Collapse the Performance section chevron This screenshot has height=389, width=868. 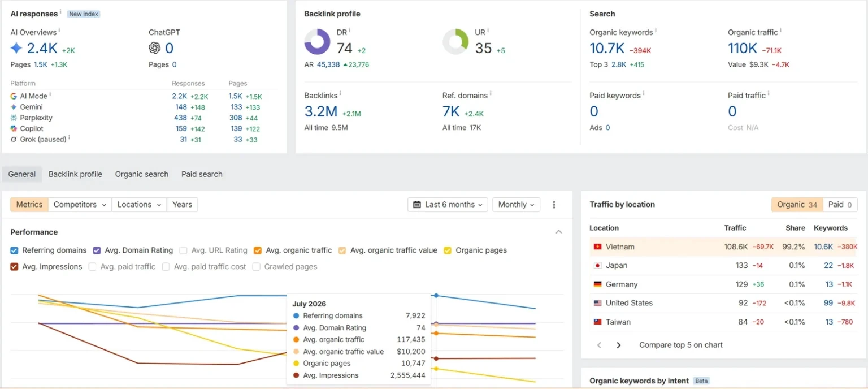click(x=559, y=232)
